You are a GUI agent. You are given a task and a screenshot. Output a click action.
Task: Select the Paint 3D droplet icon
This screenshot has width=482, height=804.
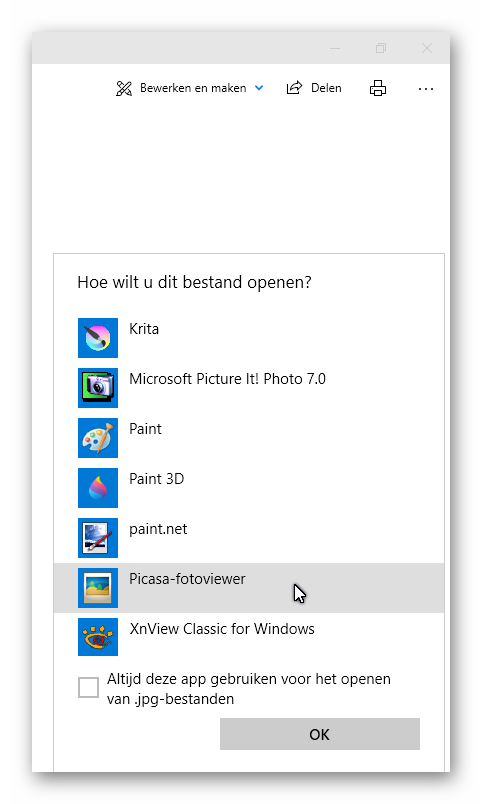point(98,488)
